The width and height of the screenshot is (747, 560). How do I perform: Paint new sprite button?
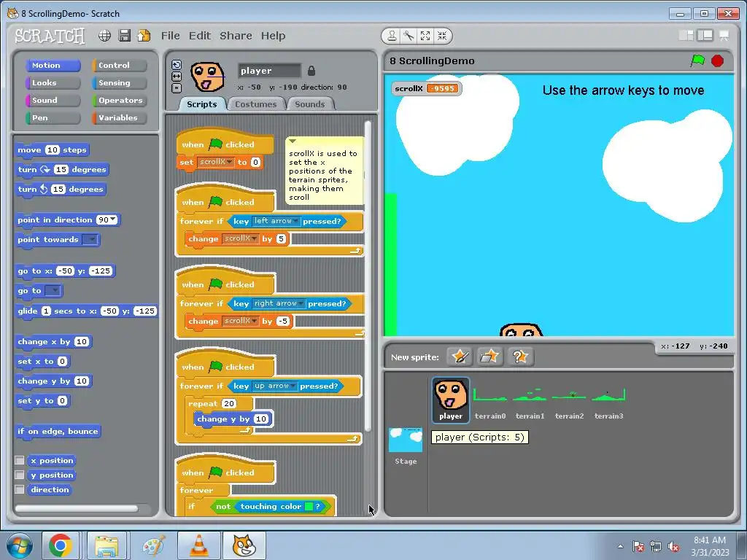point(460,357)
